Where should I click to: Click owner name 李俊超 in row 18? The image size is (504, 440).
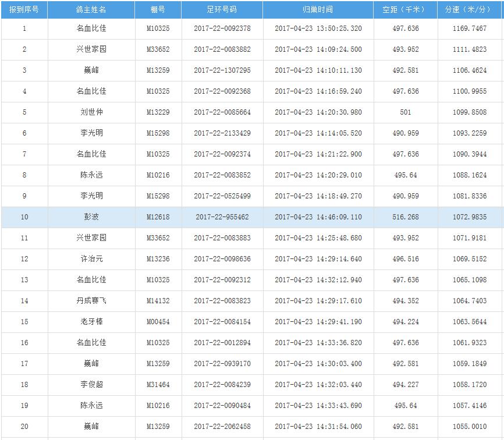coord(91,385)
